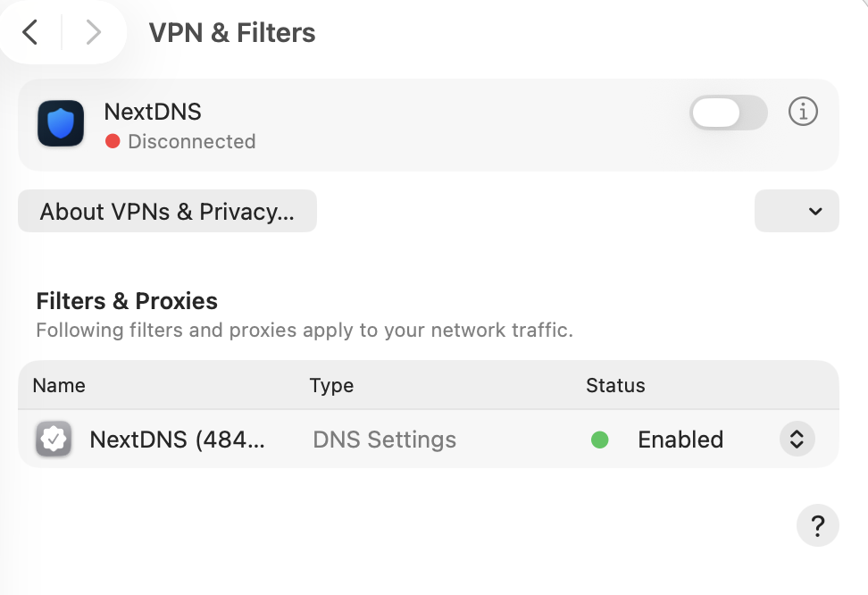Sort by the Name column header
The width and height of the screenshot is (868, 595).
pyautogui.click(x=59, y=386)
